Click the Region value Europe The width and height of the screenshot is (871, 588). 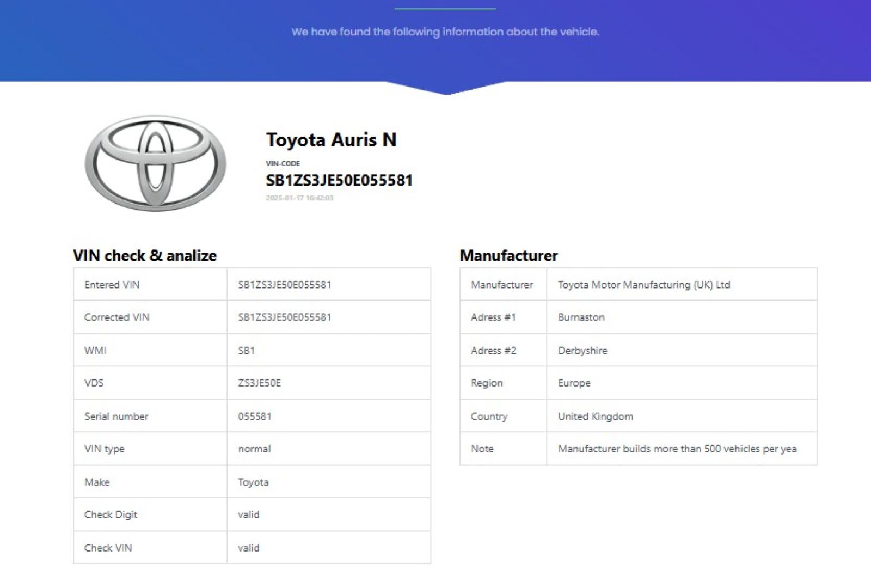[574, 383]
